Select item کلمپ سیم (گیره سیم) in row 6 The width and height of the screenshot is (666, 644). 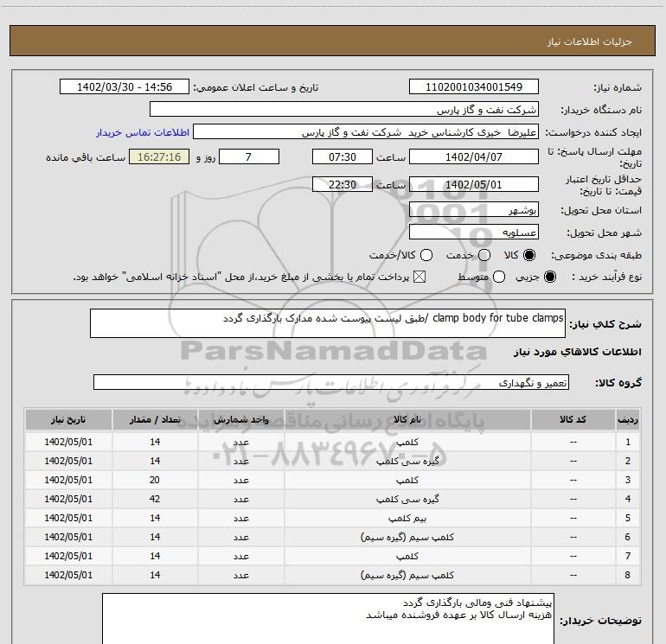(407, 538)
